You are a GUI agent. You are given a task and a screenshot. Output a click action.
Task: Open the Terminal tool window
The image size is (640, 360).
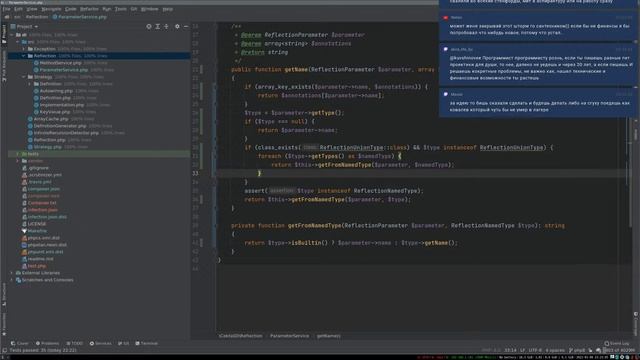click(x=147, y=343)
